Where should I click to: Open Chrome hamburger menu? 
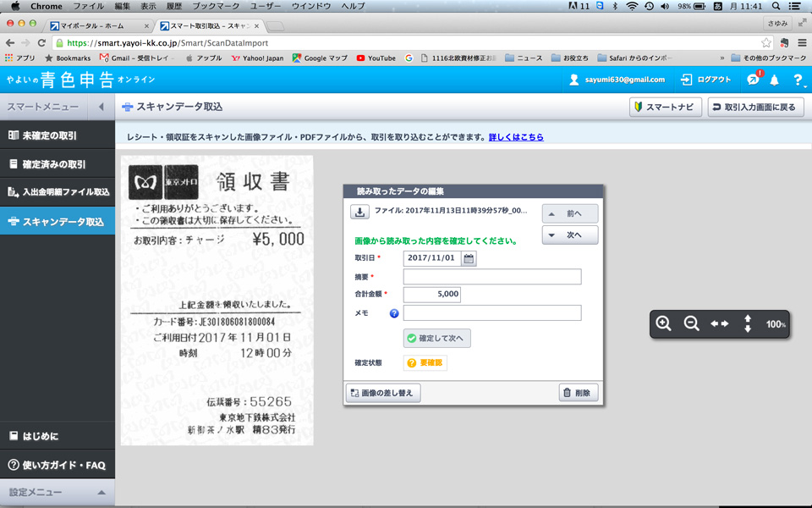coord(802,43)
